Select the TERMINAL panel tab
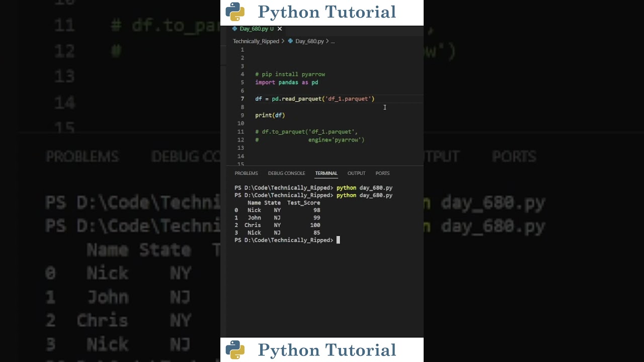Image resolution: width=644 pixels, height=362 pixels. [326, 173]
